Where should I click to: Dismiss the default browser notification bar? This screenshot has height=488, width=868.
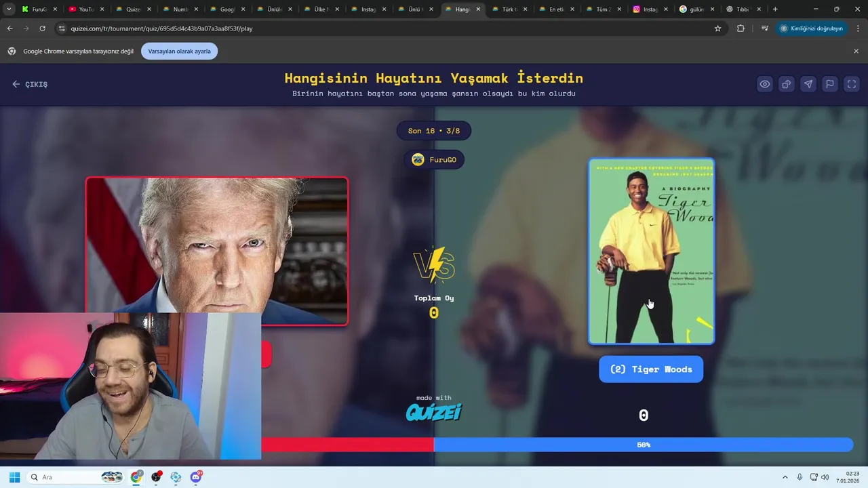coord(856,51)
